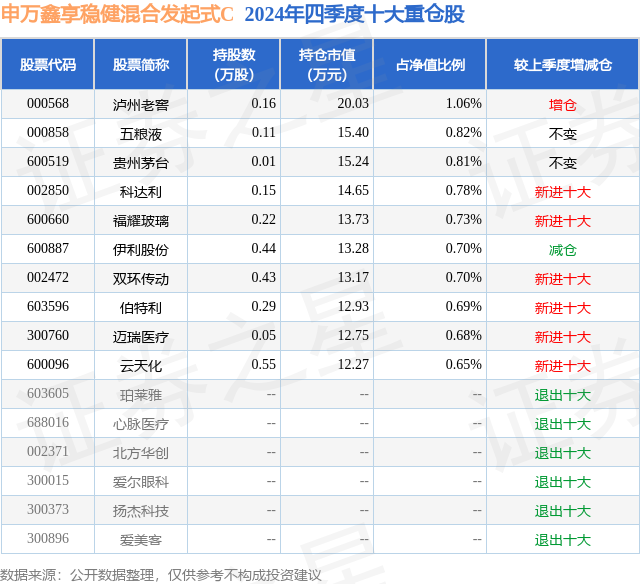This screenshot has width=640, height=584.
Task: Select stock code 300760
Action: coord(48,335)
